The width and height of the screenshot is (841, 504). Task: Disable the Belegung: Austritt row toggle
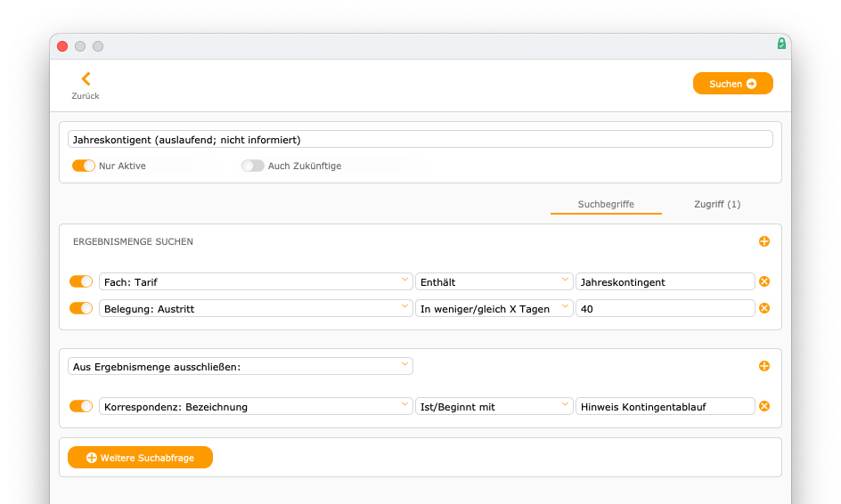(x=81, y=308)
